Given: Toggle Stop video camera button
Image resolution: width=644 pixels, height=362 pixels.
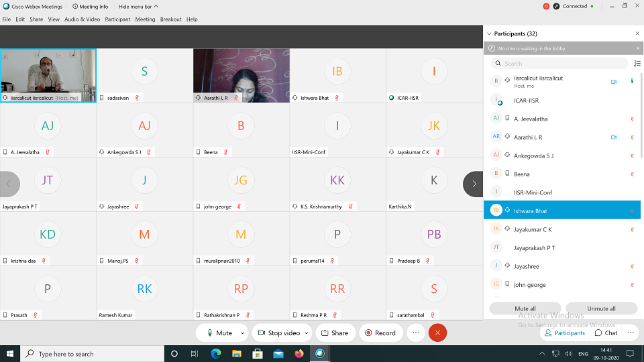Looking at the screenshot, I should tap(279, 333).
